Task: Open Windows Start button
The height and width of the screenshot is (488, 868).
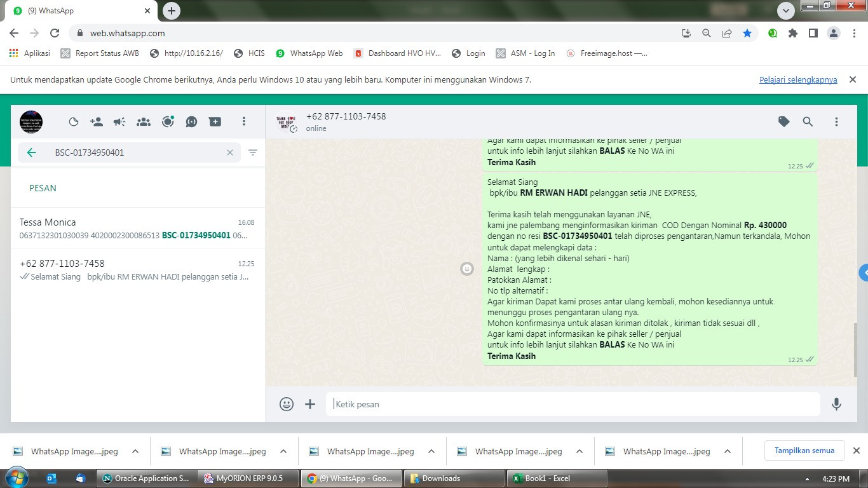Action: (x=16, y=478)
